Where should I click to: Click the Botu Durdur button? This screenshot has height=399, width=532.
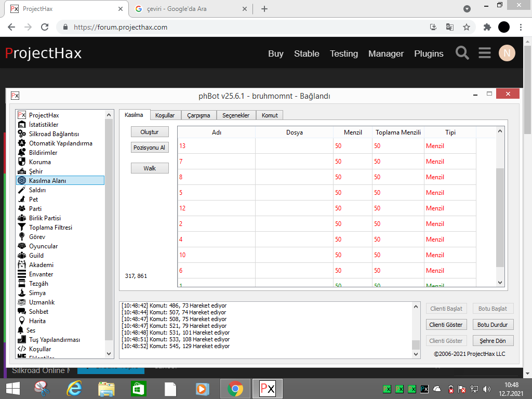tap(493, 325)
